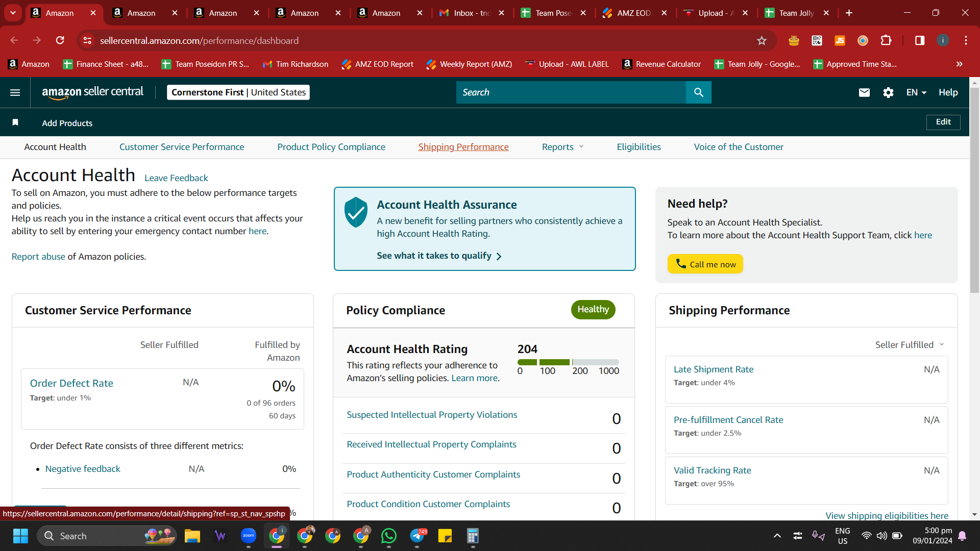Open the Chrome profile avatar icon
The width and height of the screenshot is (980, 551).
pos(943,40)
